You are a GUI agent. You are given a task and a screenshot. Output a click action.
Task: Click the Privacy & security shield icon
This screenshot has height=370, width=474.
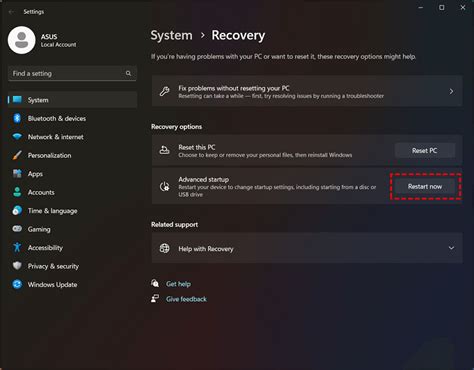pos(17,266)
